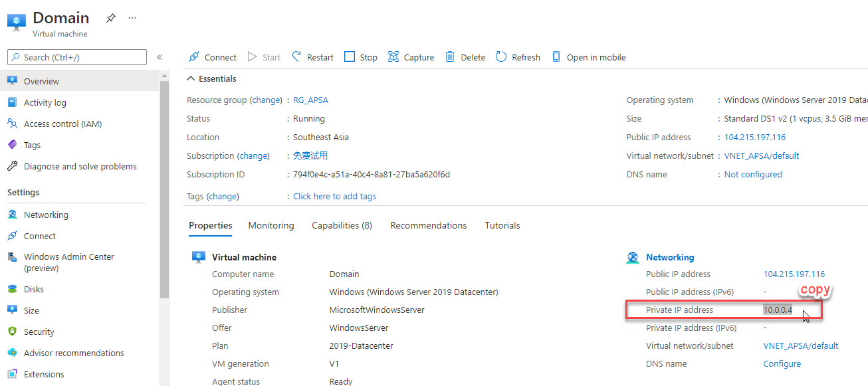Click the sidebar search box
The width and height of the screenshot is (868, 386).
click(77, 57)
